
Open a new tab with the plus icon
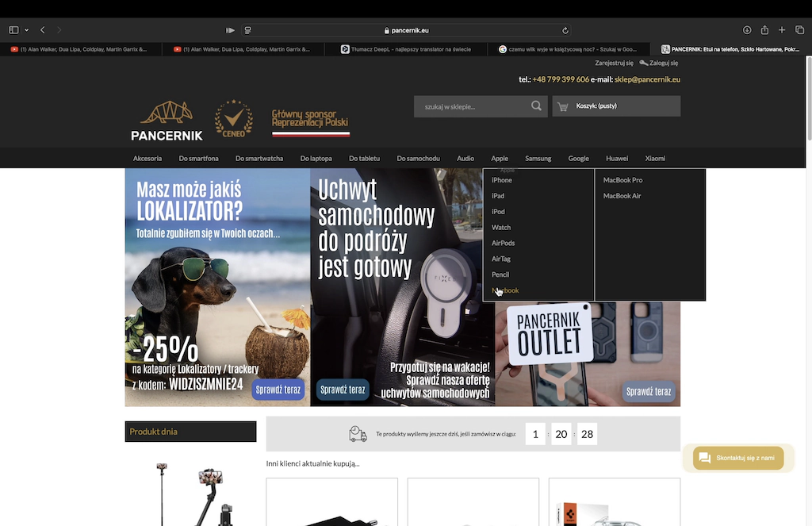point(782,30)
